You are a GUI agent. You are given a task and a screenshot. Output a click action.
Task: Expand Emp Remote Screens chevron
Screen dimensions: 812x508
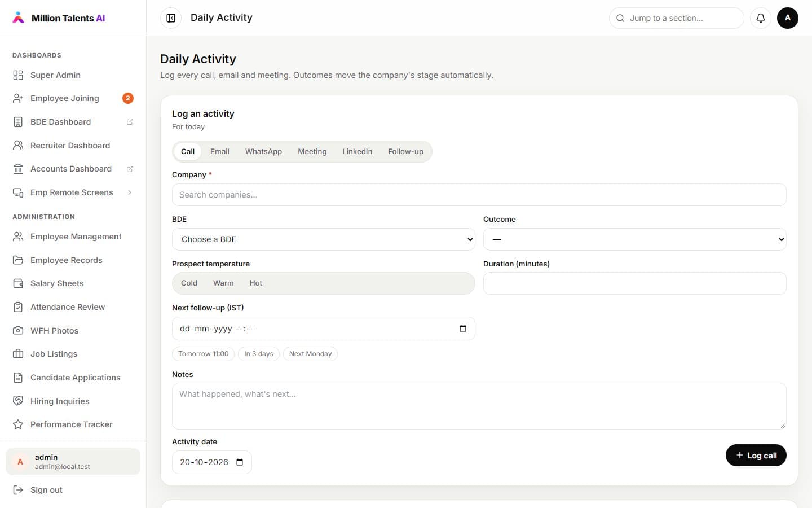coord(130,192)
